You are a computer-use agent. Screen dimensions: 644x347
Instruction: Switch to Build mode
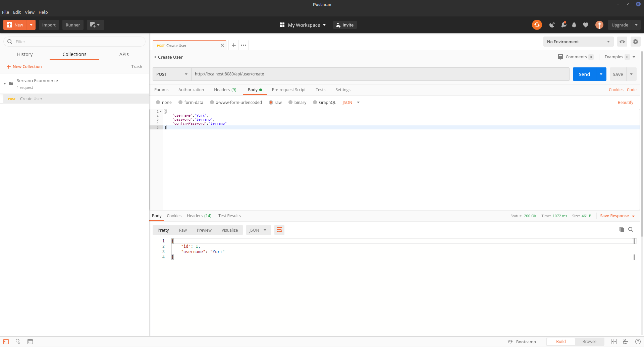coord(561,342)
